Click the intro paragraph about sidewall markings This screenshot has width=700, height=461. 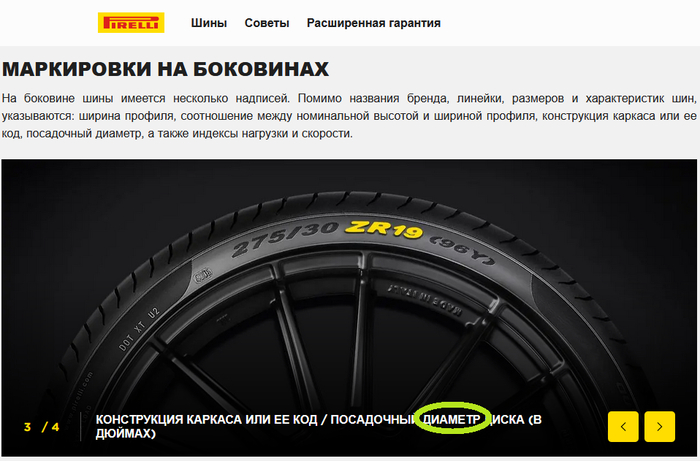click(349, 116)
